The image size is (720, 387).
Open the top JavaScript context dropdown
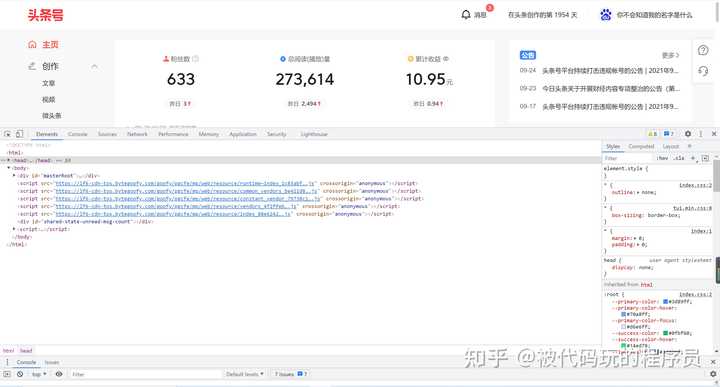pos(39,374)
